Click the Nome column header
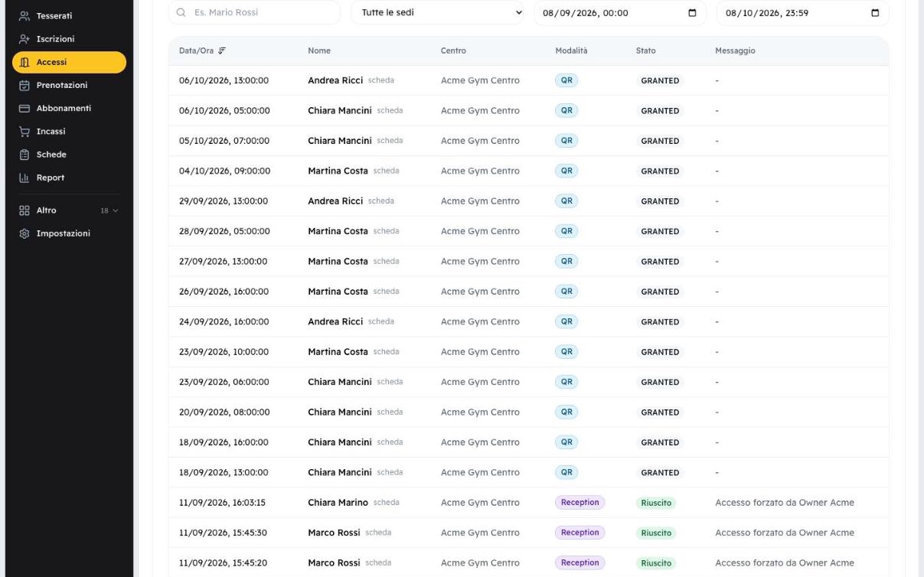 point(318,51)
